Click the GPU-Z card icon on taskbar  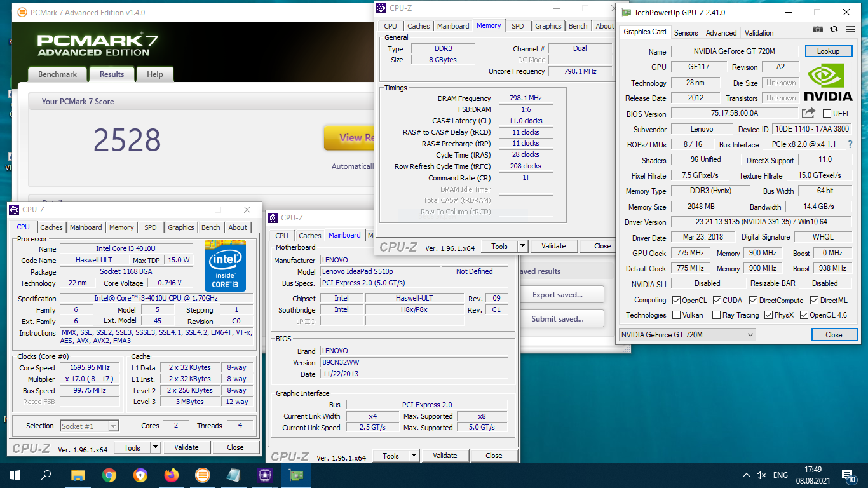(x=295, y=475)
